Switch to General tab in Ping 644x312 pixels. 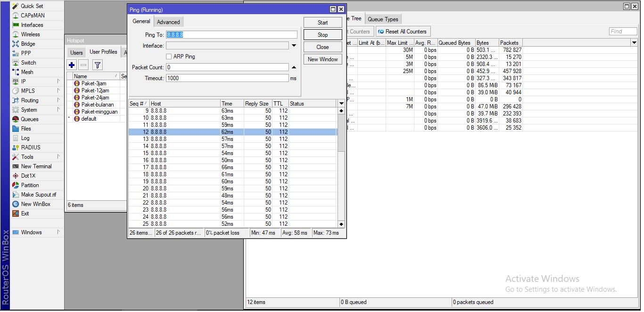pyautogui.click(x=141, y=21)
